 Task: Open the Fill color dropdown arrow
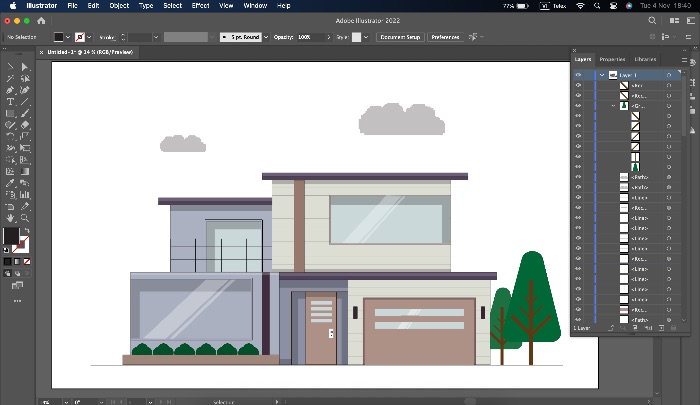pyautogui.click(x=68, y=37)
